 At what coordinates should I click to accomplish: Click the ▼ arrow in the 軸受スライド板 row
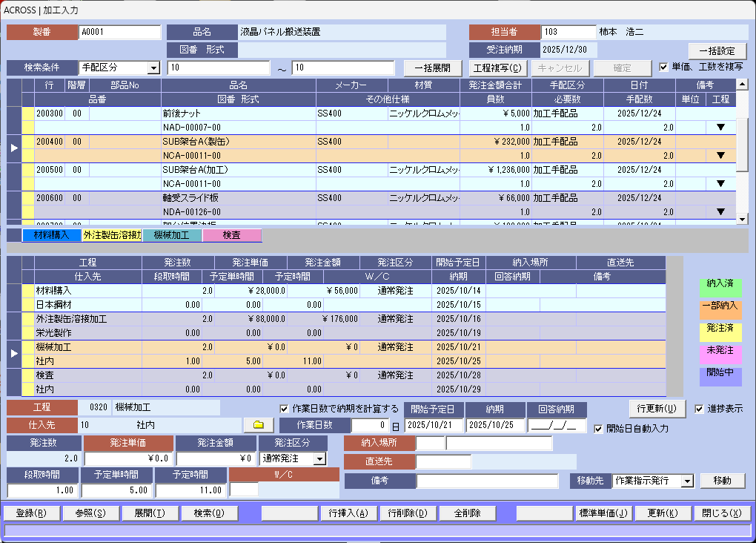720,212
